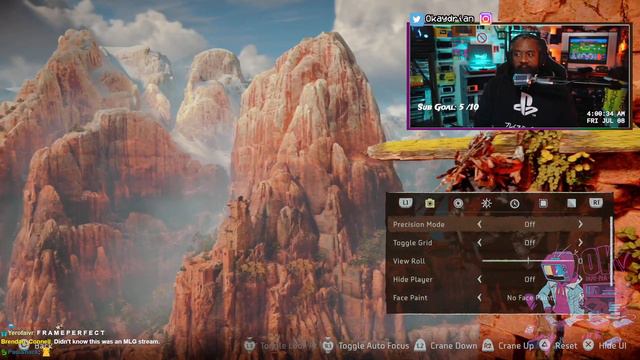This screenshot has width=640, height=360.
Task: Click the L3 Toggle Look At icon
Action: pyautogui.click(x=250, y=346)
